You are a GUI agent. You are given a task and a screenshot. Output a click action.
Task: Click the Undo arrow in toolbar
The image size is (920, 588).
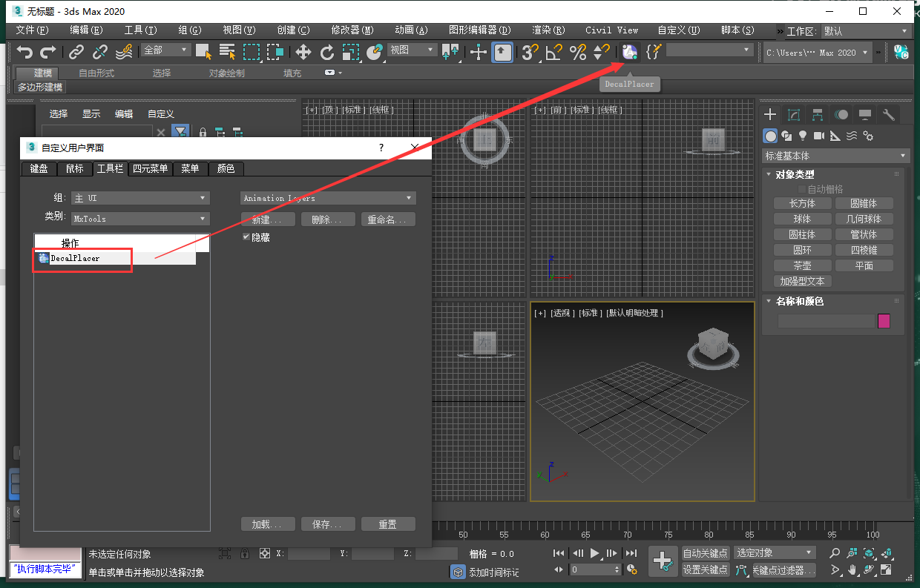[x=25, y=52]
